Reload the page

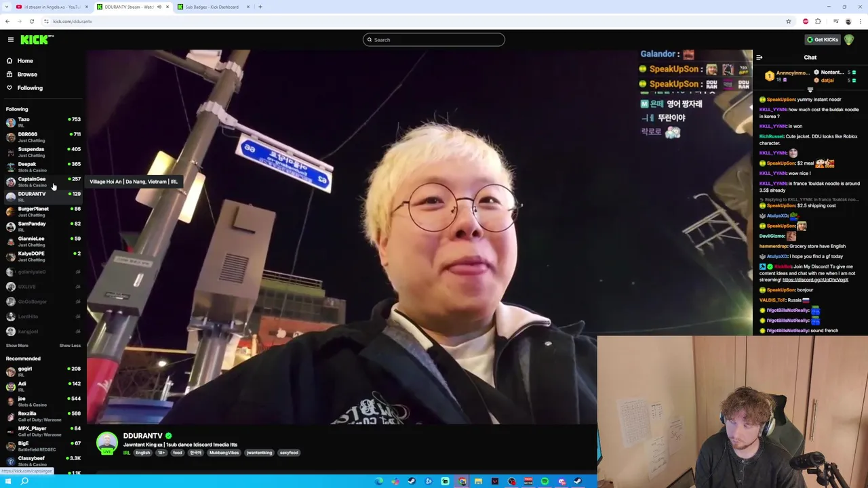(32, 22)
